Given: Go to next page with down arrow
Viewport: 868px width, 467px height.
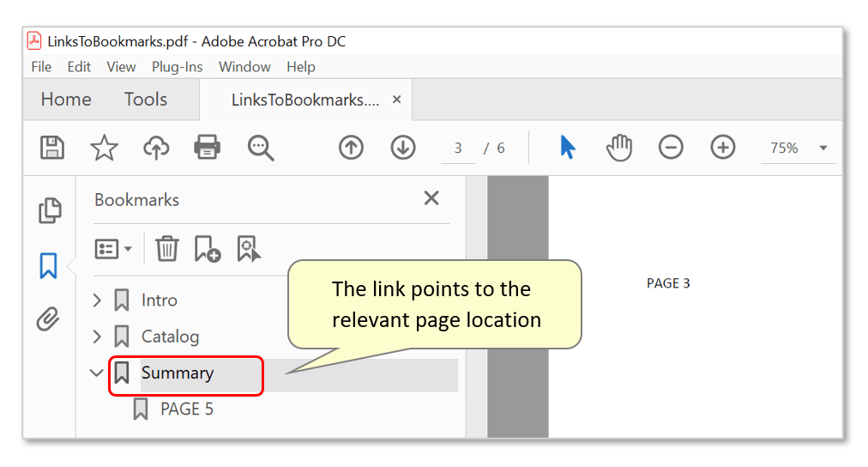Looking at the screenshot, I should (x=403, y=148).
